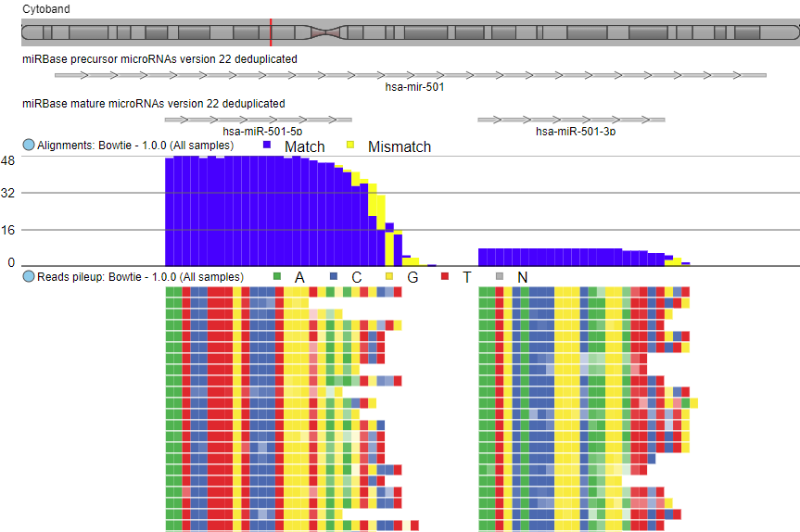Click the miRBase precursor microRNAs track title
Viewport: 800px width, 532px height.
[x=159, y=59]
